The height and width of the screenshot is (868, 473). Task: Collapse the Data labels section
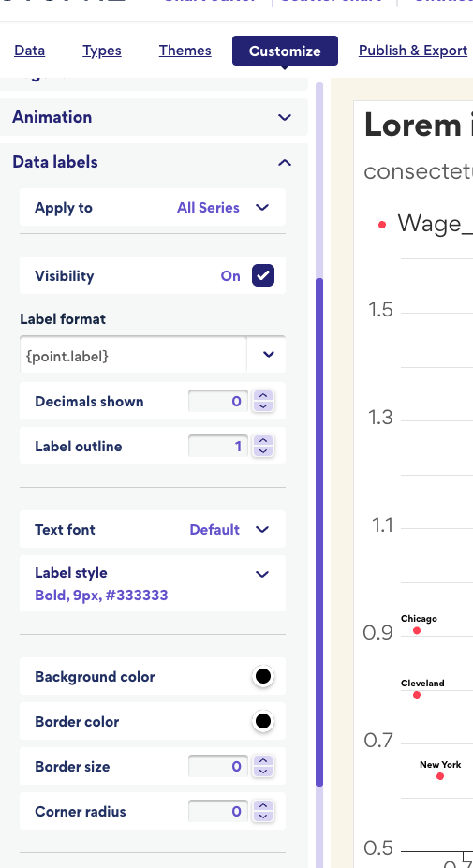tap(154, 162)
